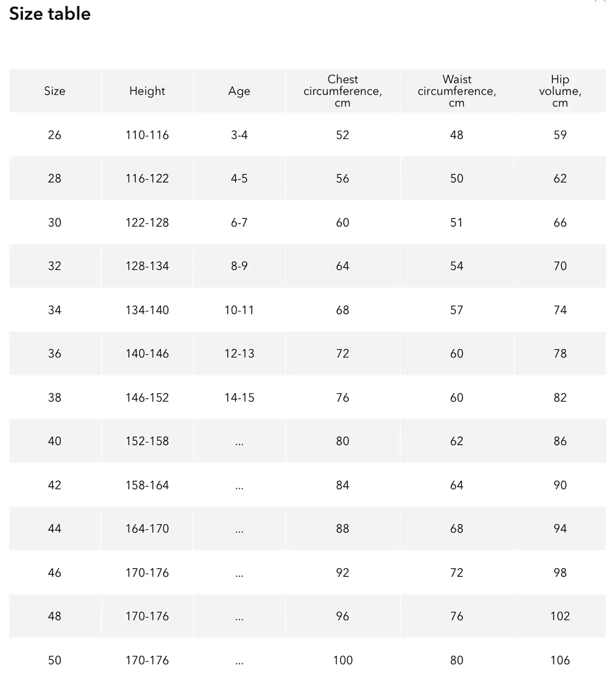Select the size 32 row cell
The image size is (616, 690).
click(55, 266)
